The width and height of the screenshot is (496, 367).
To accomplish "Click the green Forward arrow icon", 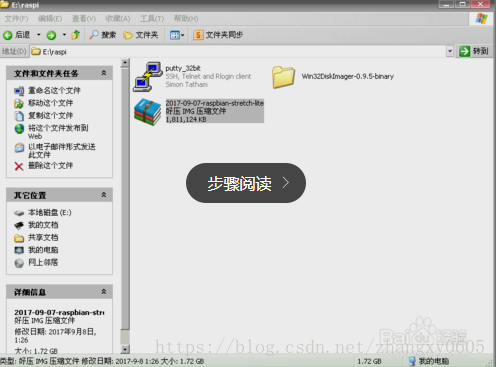I will 51,35.
